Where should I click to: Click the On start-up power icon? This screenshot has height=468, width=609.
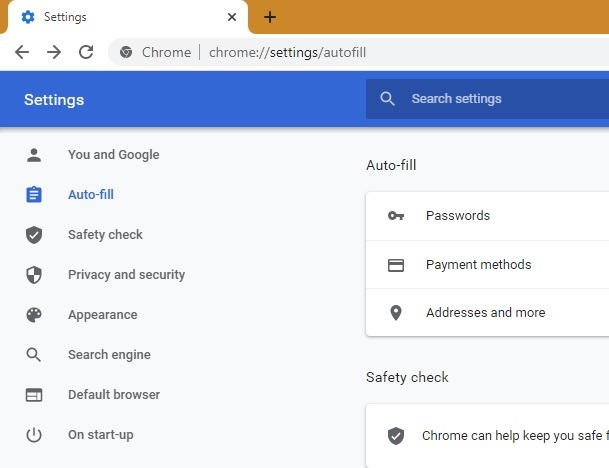pyautogui.click(x=34, y=435)
